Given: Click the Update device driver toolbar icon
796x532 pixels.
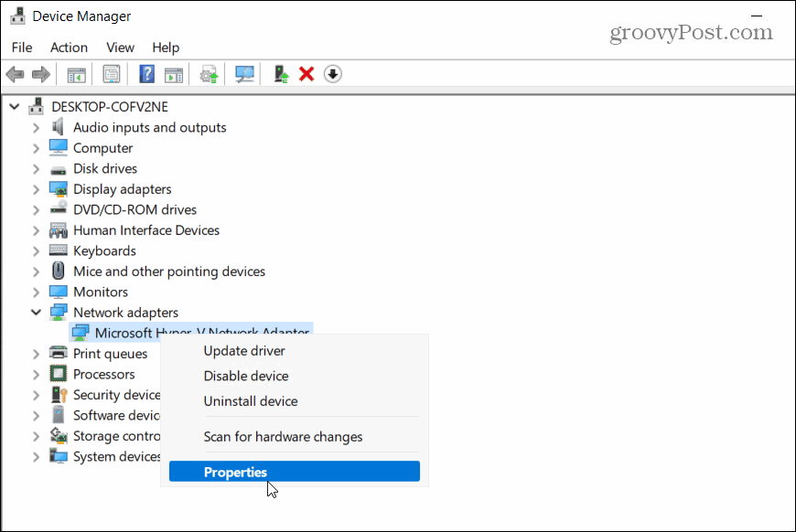Looking at the screenshot, I should (x=209, y=75).
